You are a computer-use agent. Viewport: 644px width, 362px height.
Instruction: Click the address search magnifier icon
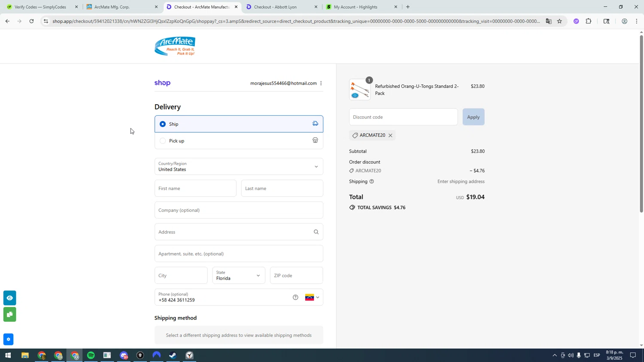click(316, 232)
